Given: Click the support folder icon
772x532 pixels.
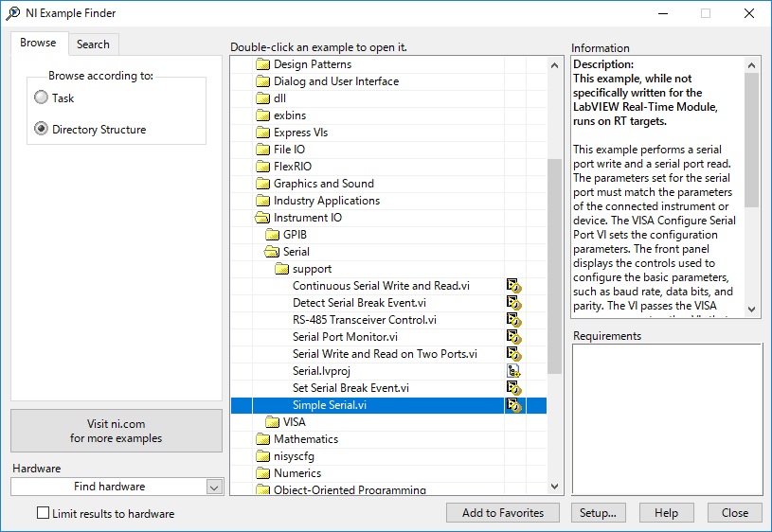Looking at the screenshot, I should tap(281, 269).
